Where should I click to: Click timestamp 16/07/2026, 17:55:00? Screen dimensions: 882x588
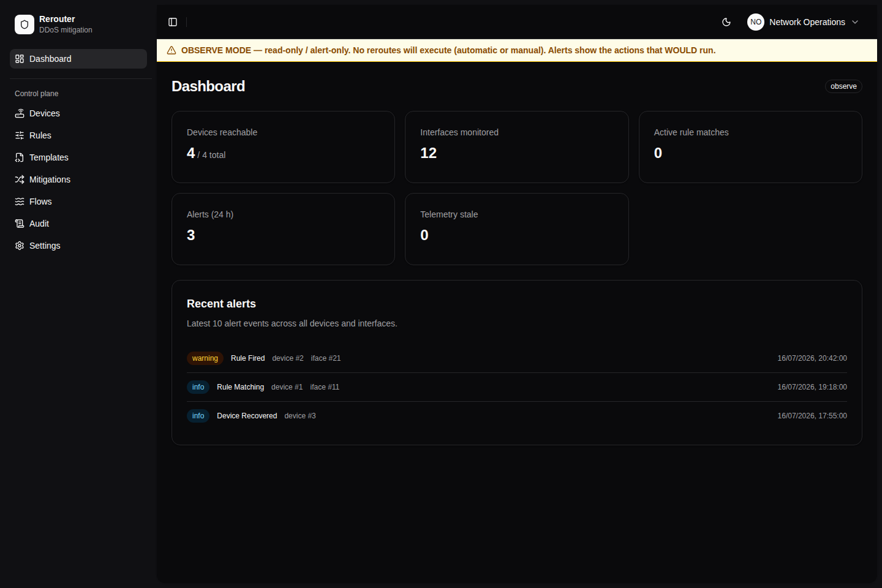812,416
